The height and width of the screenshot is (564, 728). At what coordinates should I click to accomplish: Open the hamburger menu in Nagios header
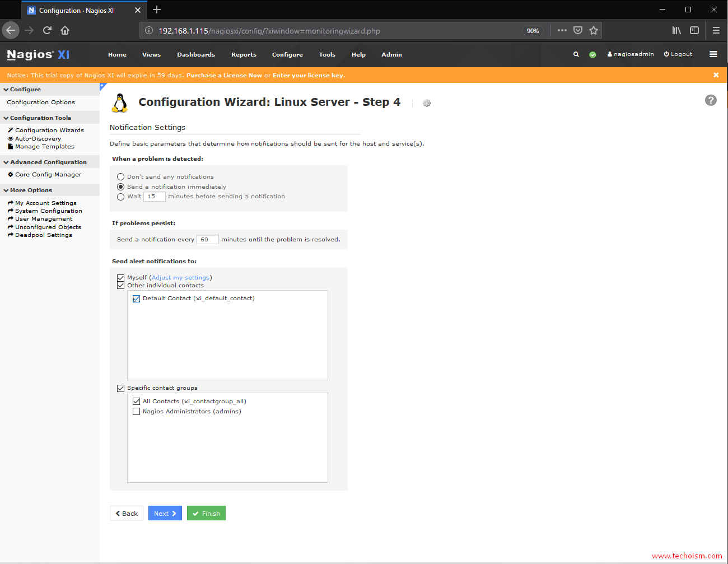(x=713, y=54)
